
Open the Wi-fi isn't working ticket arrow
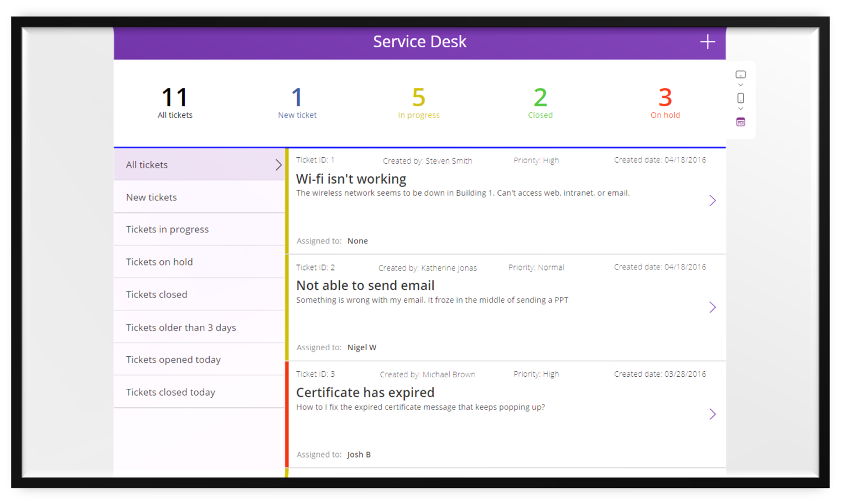coord(713,200)
